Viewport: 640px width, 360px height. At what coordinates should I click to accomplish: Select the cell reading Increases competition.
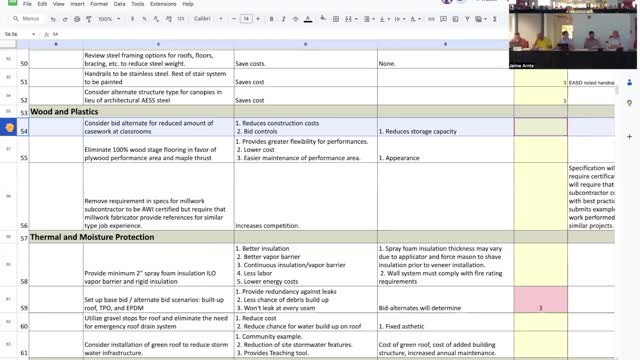tap(306, 196)
